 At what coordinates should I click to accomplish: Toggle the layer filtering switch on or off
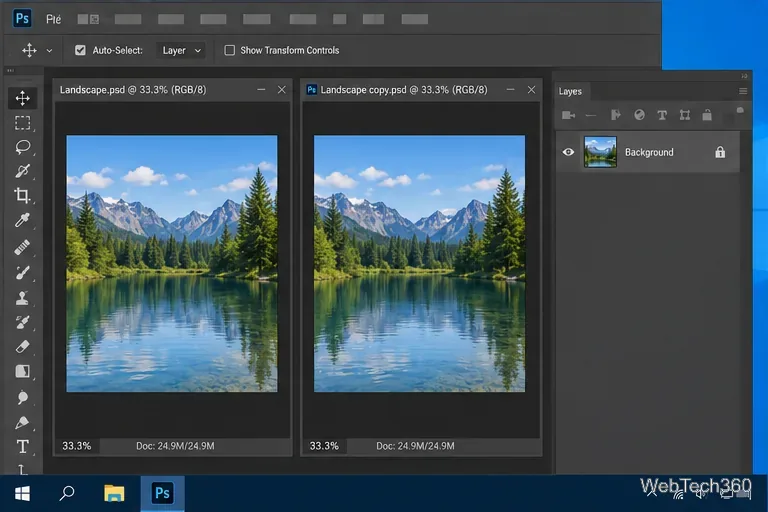[x=740, y=111]
